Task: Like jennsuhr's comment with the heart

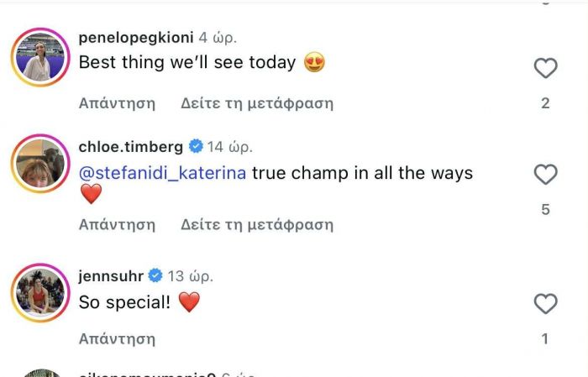Action: [545, 303]
